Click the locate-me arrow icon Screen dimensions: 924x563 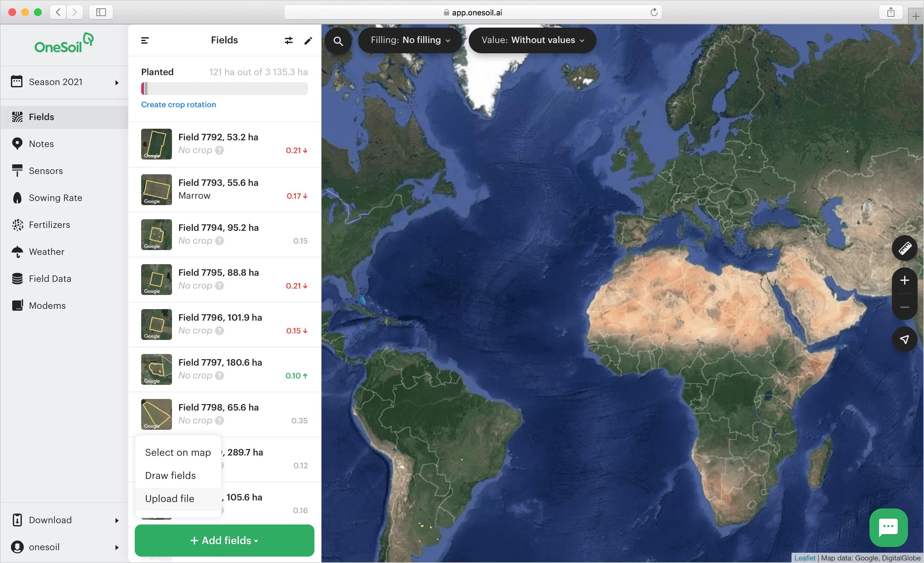(904, 339)
